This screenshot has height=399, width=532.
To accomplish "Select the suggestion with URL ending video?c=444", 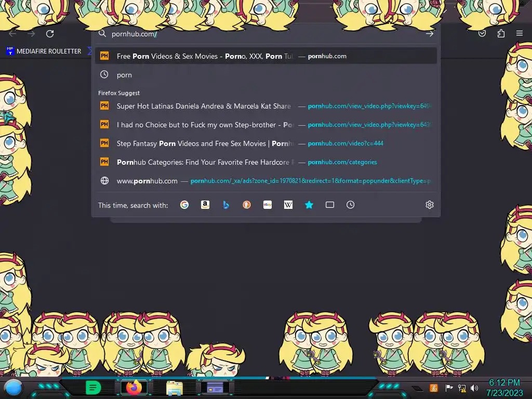I will click(265, 143).
